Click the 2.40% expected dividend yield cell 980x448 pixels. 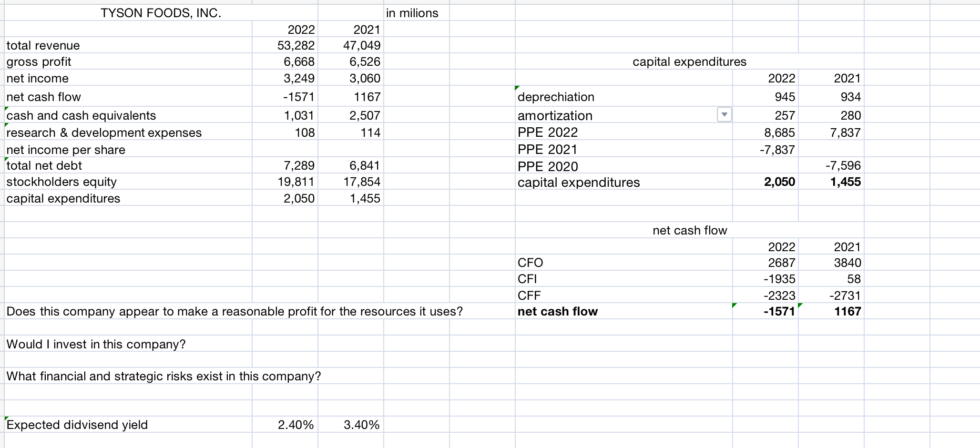point(296,424)
